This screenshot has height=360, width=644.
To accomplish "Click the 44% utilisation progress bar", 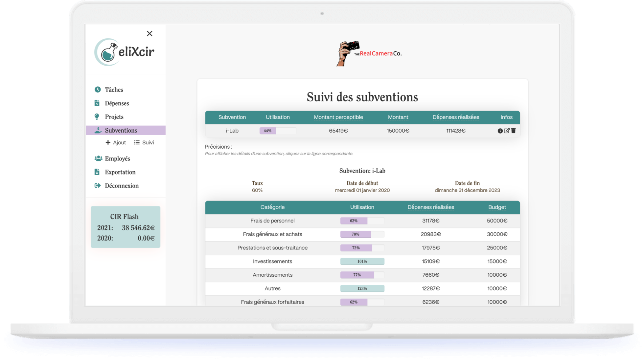I will pyautogui.click(x=278, y=131).
